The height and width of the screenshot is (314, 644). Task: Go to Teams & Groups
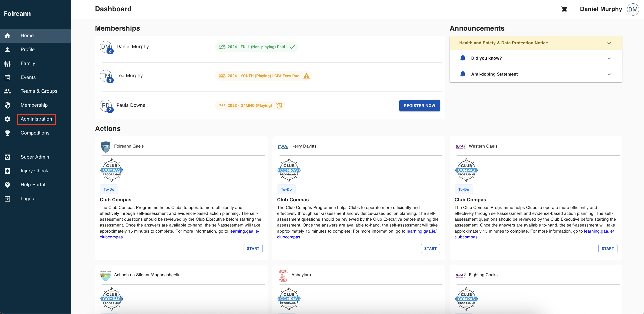click(39, 91)
